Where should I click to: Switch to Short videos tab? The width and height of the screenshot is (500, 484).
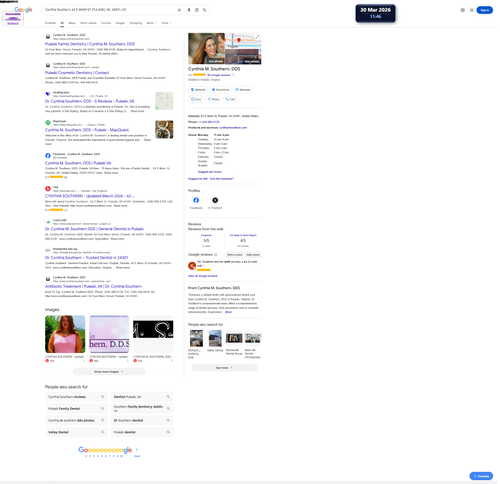coord(88,23)
